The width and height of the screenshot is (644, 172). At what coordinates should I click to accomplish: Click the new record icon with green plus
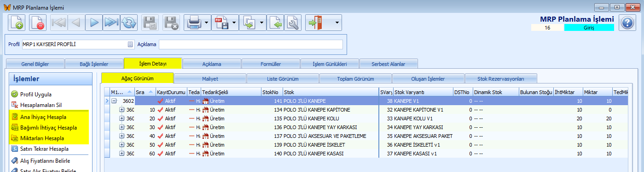coord(17,23)
